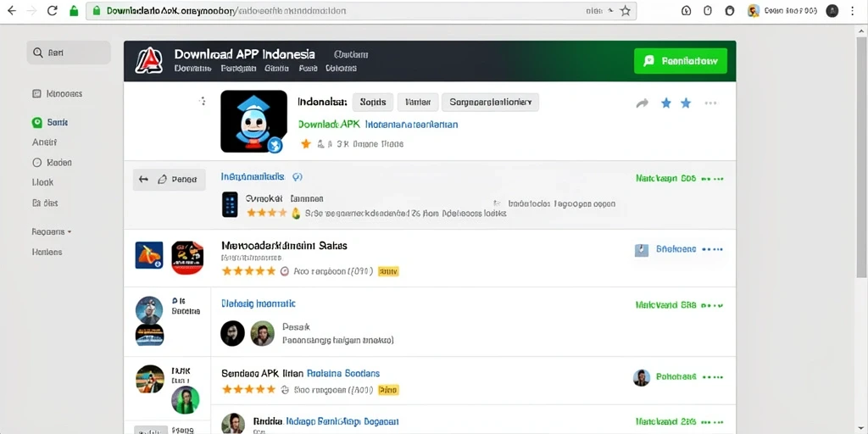
Task: Click the browser back arrow
Action: coord(12,10)
